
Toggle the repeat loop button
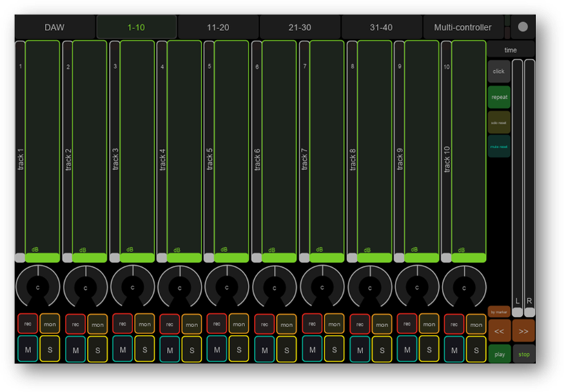coord(499,97)
